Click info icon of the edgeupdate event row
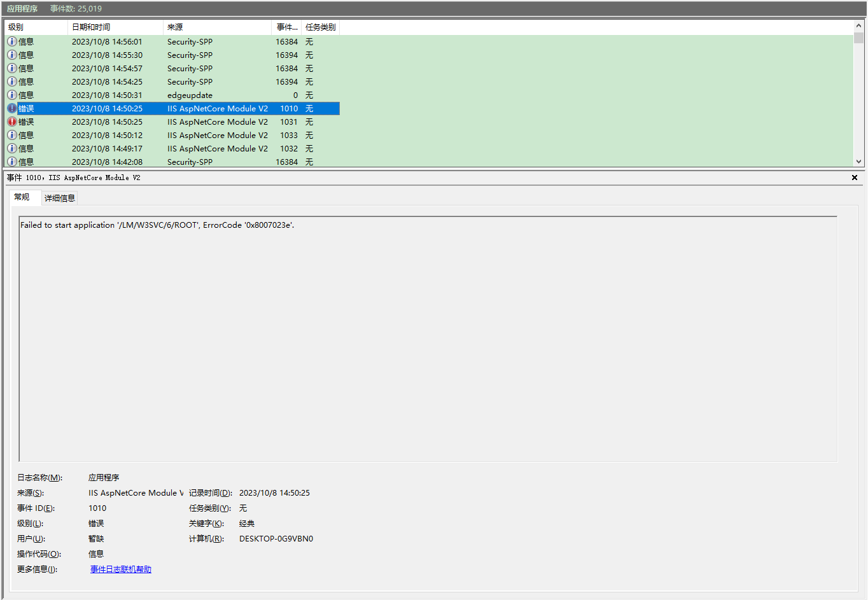The image size is (868, 600). (x=12, y=95)
